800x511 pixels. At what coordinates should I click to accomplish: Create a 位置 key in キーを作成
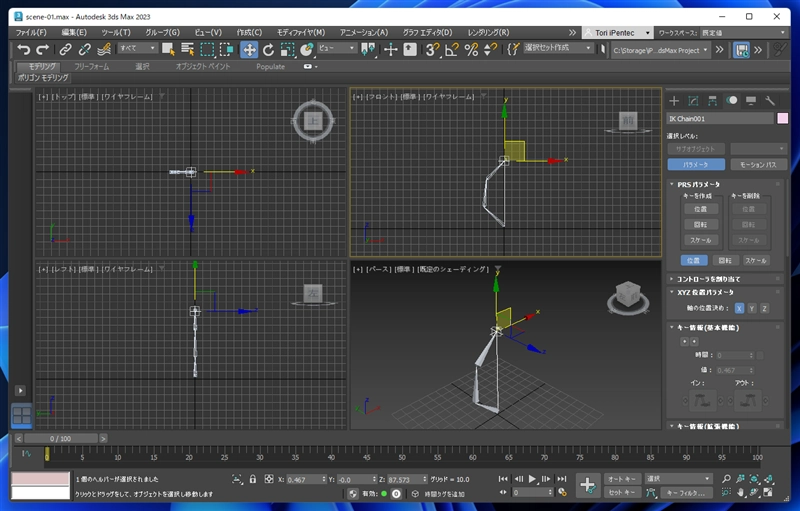click(701, 209)
